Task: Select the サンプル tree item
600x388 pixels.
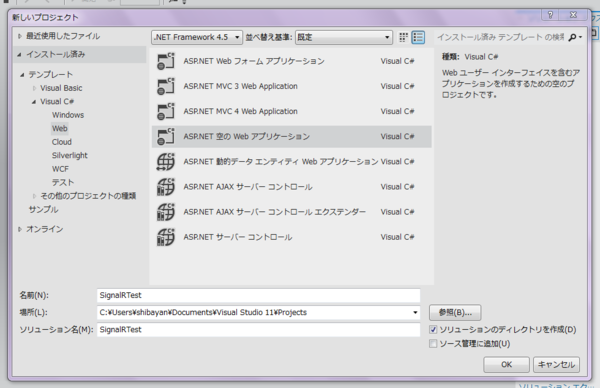Action: pos(43,209)
